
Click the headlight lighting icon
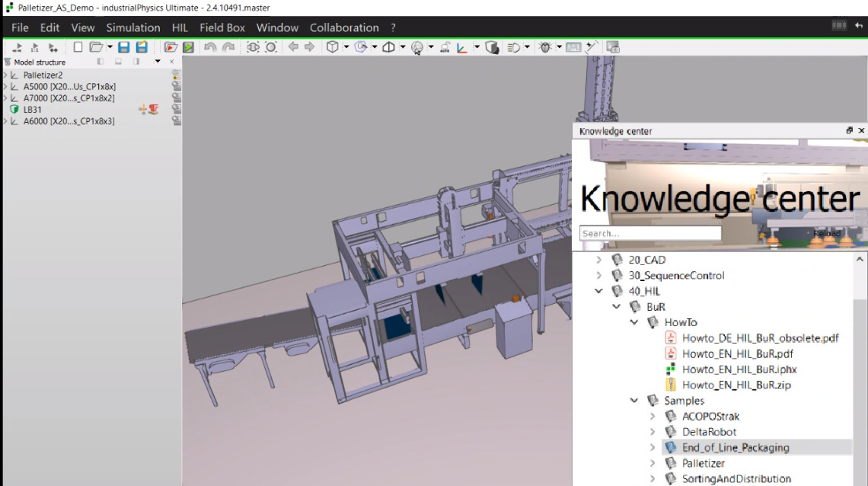point(514,47)
